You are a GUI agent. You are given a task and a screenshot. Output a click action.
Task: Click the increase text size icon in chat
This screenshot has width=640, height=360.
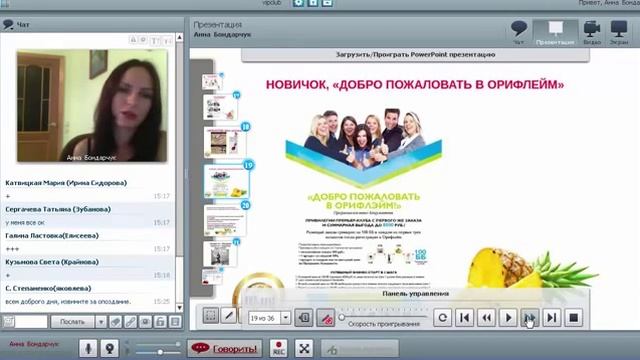155,40
